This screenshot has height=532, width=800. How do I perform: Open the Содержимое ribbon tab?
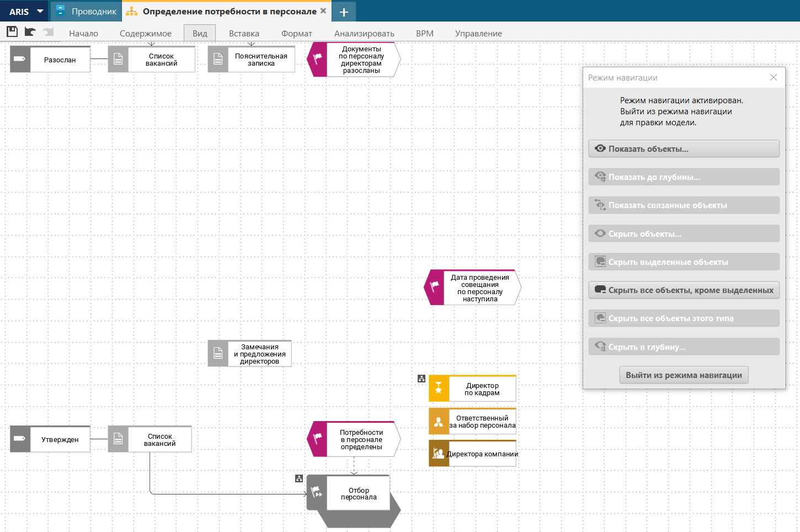(146, 33)
